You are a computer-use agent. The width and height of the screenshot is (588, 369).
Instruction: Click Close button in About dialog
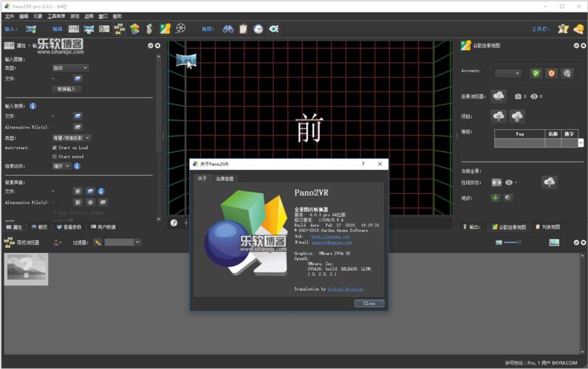pyautogui.click(x=369, y=303)
